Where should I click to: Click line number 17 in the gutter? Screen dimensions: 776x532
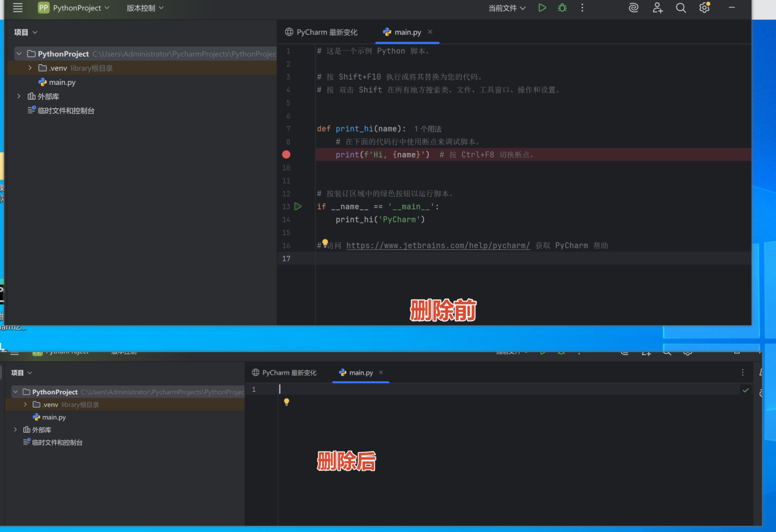coord(286,258)
